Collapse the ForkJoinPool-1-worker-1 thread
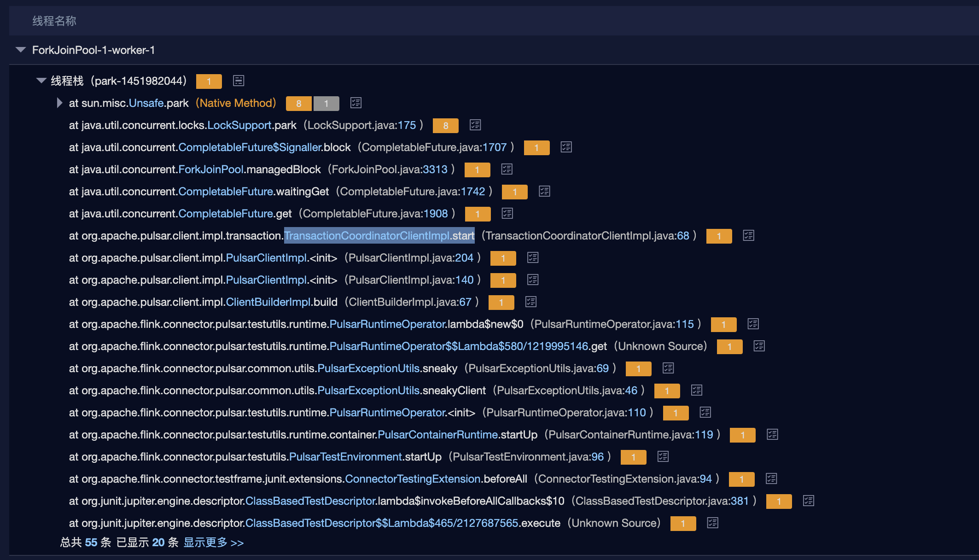The width and height of the screenshot is (979, 560). pyautogui.click(x=20, y=50)
